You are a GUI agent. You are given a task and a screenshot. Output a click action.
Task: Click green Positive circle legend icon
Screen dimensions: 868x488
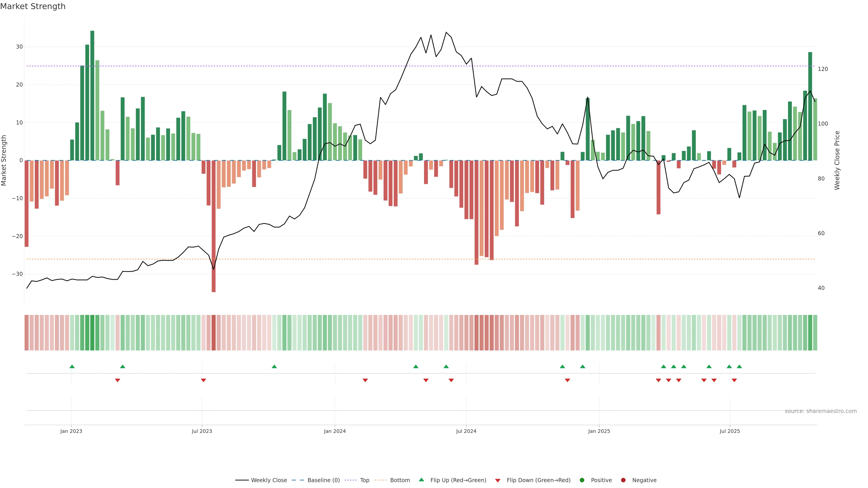click(582, 480)
